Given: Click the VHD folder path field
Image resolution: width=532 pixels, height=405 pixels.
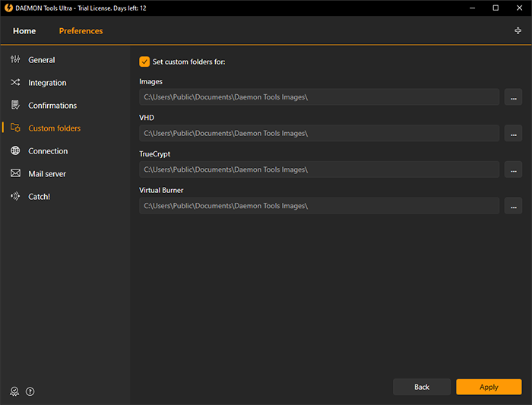Looking at the screenshot, I should point(319,133).
